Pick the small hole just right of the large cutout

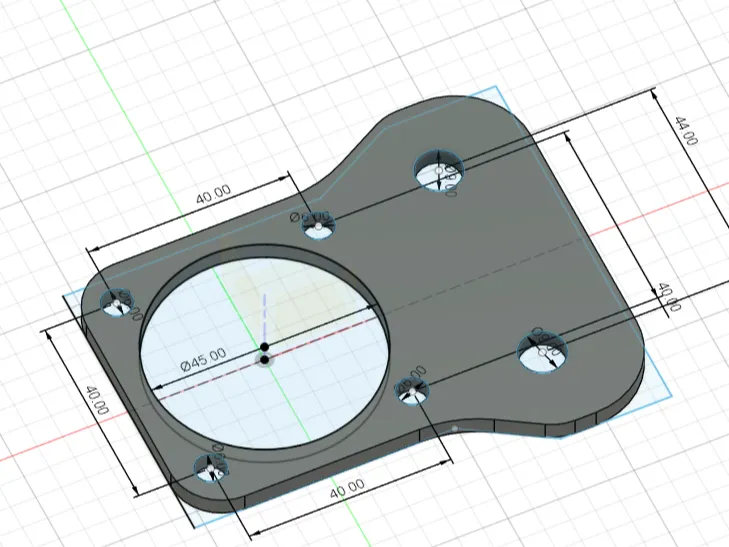(x=412, y=391)
